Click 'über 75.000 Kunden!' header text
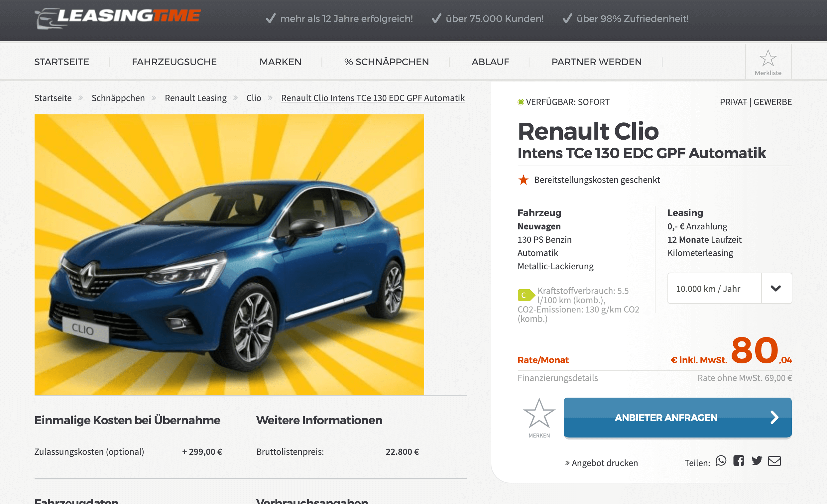Viewport: 827px width, 504px height. (494, 19)
